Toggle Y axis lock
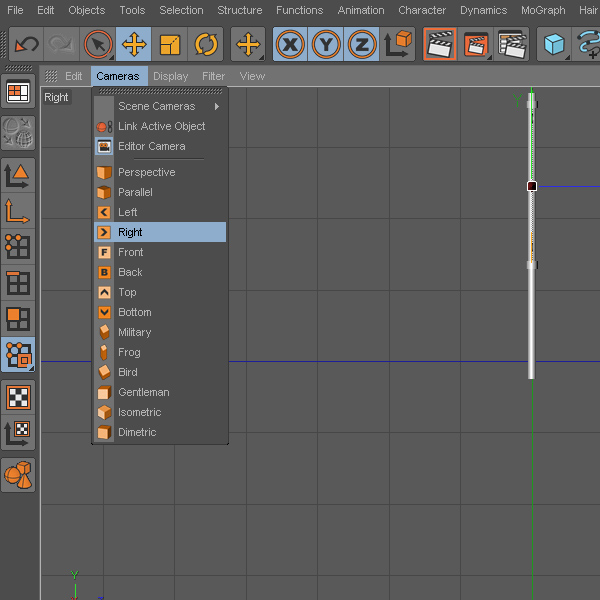600x600 pixels. (x=326, y=44)
